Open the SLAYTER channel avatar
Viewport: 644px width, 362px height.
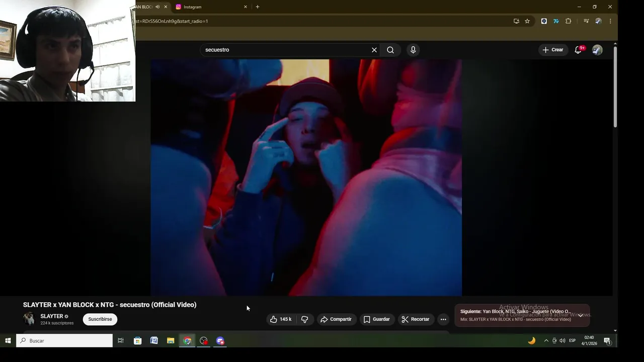(x=29, y=319)
